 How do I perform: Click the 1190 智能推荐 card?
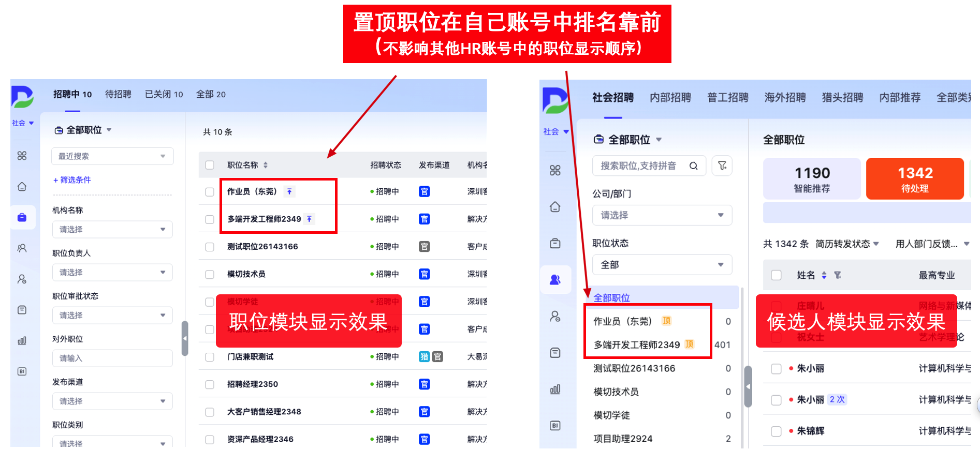click(812, 179)
